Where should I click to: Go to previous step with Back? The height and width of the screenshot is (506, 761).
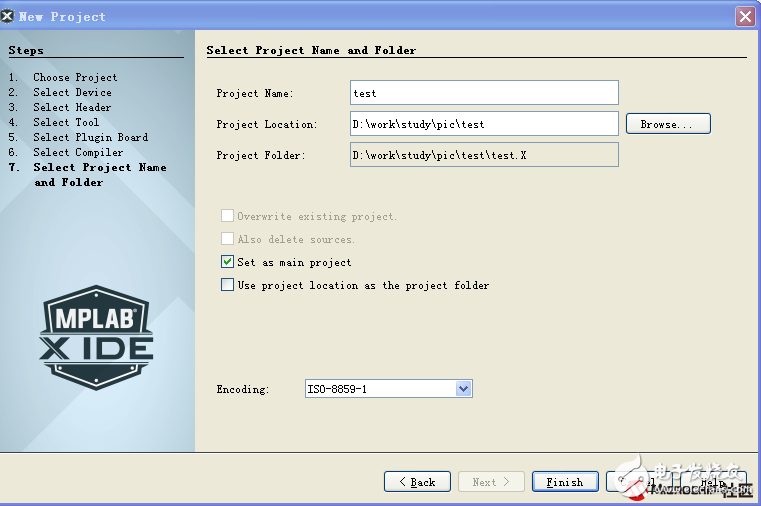click(x=417, y=482)
